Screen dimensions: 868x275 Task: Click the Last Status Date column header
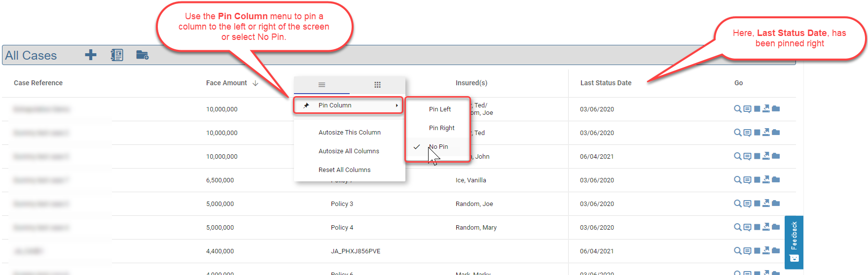tap(606, 83)
